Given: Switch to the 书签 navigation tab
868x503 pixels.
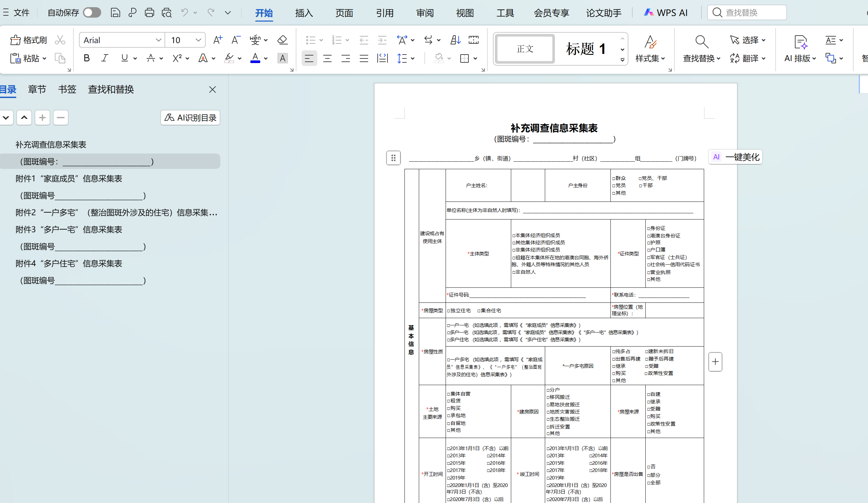Looking at the screenshot, I should point(67,89).
